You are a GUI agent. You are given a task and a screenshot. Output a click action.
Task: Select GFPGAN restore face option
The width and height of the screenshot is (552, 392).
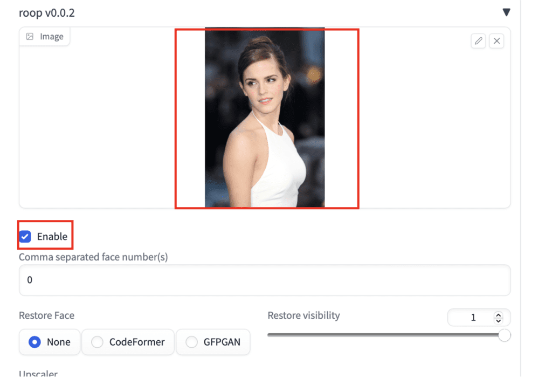pos(213,342)
